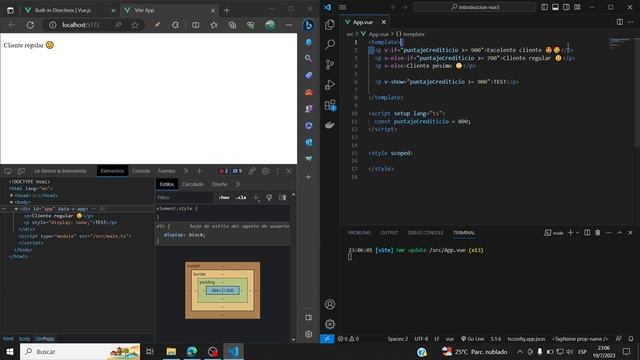
Task: Click the errors and warnings status item
Action: [x=348, y=339]
